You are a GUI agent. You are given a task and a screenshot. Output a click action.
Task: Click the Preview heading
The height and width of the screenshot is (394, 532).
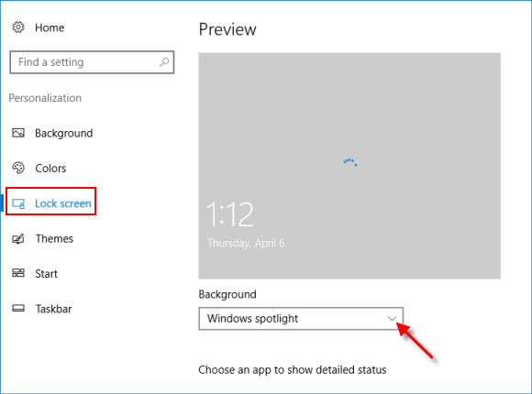click(227, 29)
